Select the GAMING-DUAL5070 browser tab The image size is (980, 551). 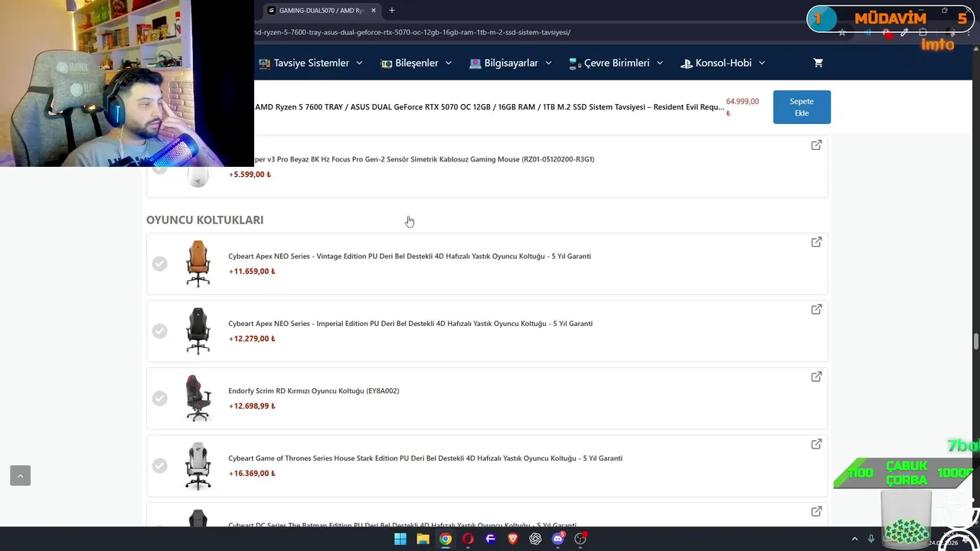(x=322, y=10)
